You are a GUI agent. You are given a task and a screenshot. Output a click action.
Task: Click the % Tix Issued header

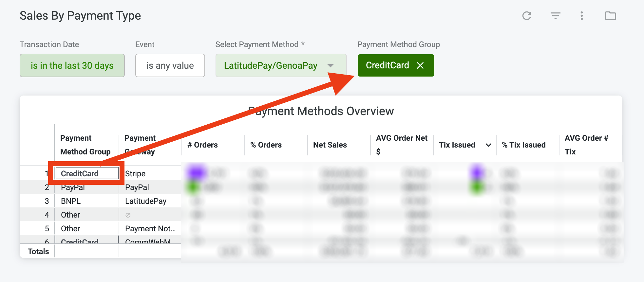[524, 145]
